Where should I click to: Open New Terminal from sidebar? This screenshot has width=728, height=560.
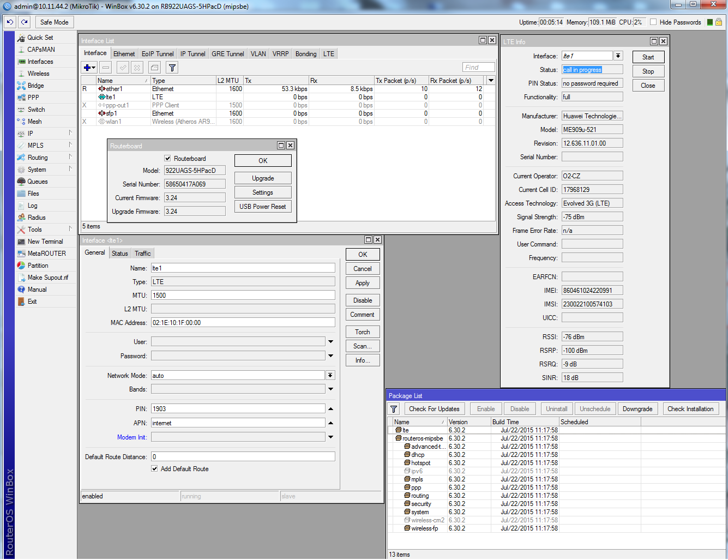click(45, 242)
